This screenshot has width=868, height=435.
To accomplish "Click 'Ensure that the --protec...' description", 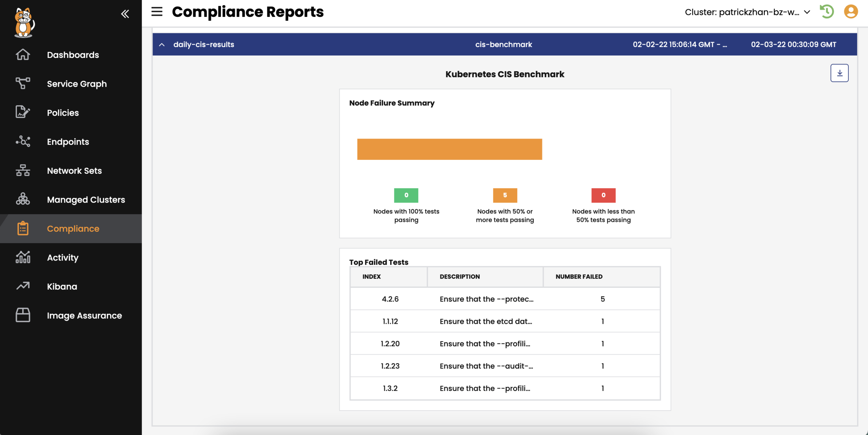I will (487, 299).
